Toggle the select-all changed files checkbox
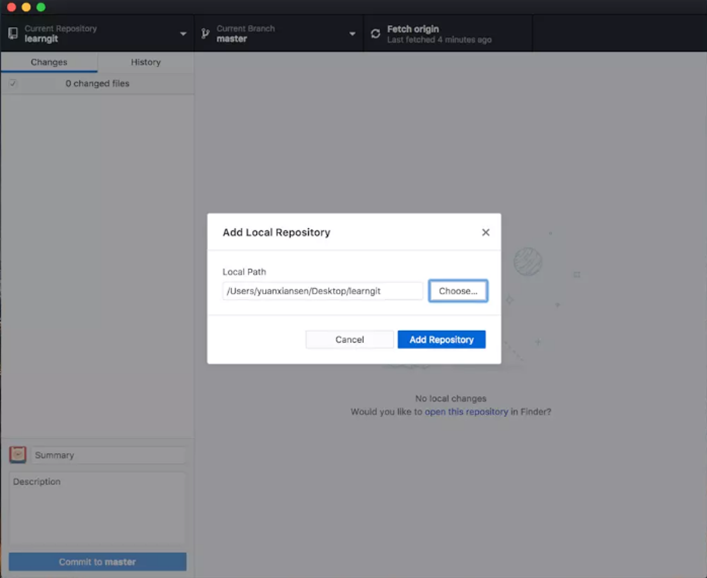Image resolution: width=707 pixels, height=578 pixels. click(x=13, y=83)
